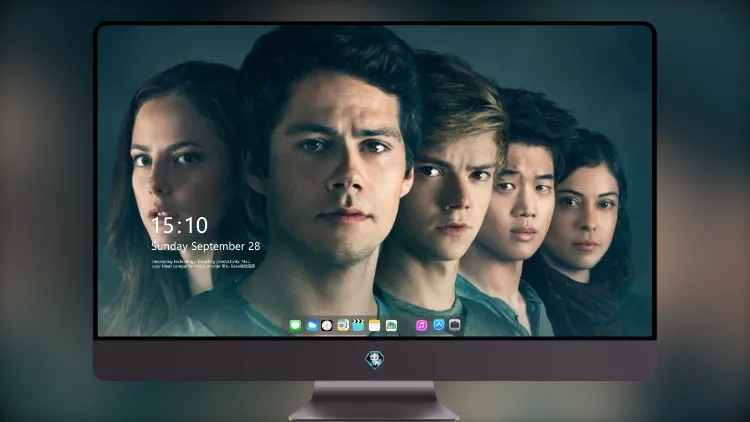This screenshot has width=750, height=422.
Task: Launch the Weather app from dock
Action: [311, 326]
